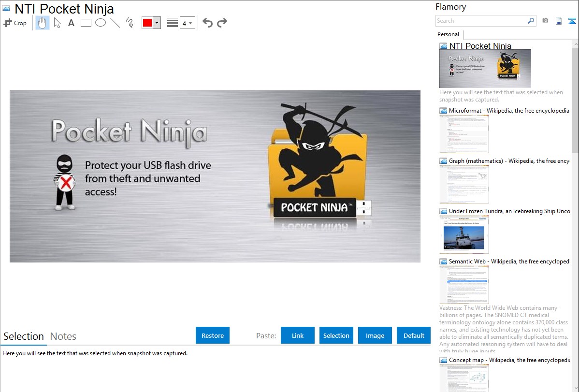Click the red color swatch

click(147, 23)
